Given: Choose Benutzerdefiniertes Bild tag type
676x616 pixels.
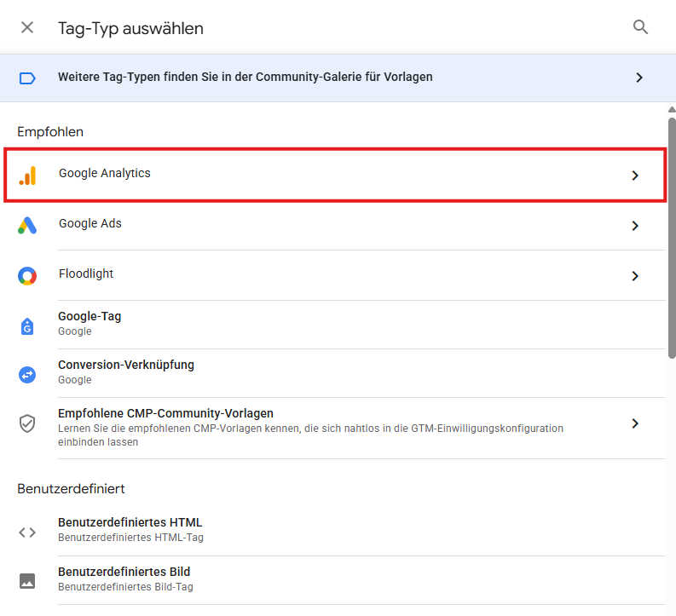Looking at the screenshot, I should [x=333, y=580].
